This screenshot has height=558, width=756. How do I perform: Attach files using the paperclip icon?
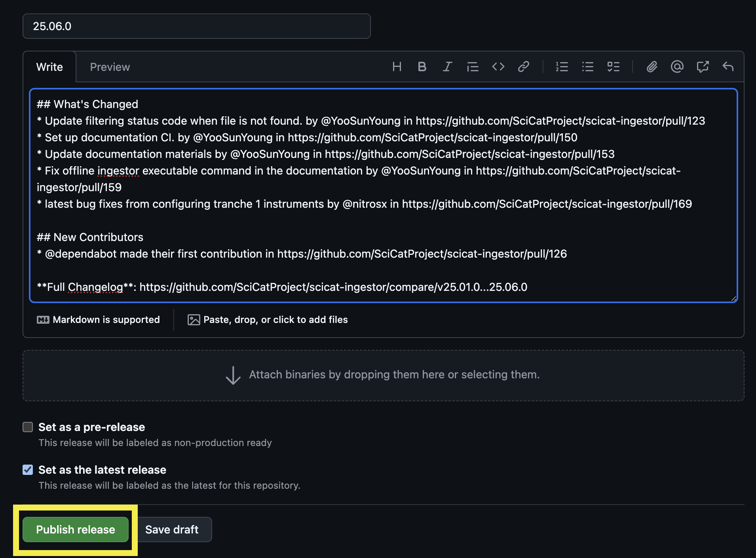[652, 67]
